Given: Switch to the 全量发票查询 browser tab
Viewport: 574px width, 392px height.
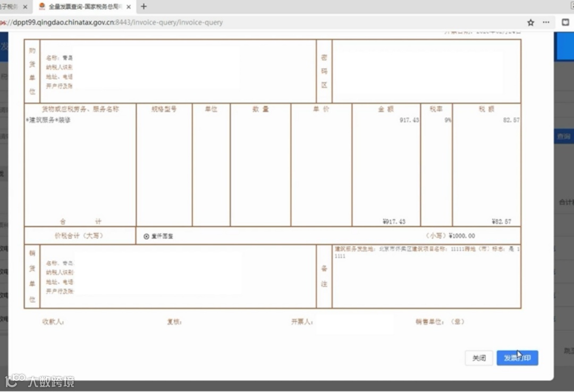Looking at the screenshot, I should pos(85,6).
